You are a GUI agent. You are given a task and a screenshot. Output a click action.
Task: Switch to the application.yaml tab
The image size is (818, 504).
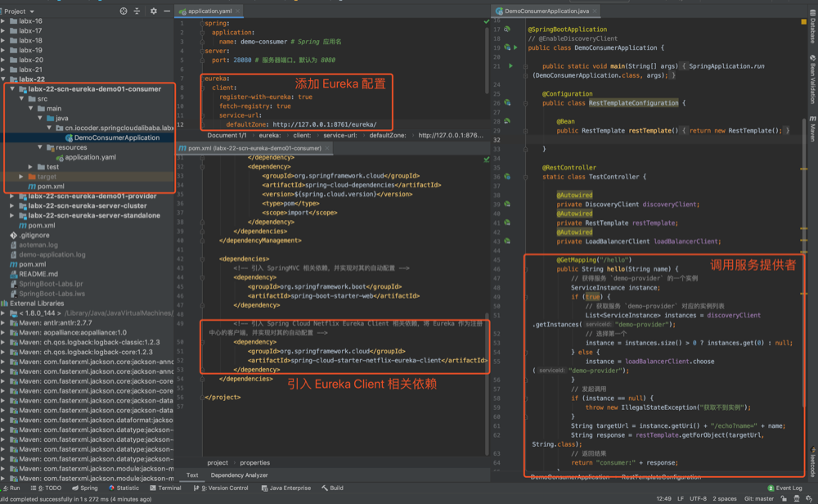209,12
